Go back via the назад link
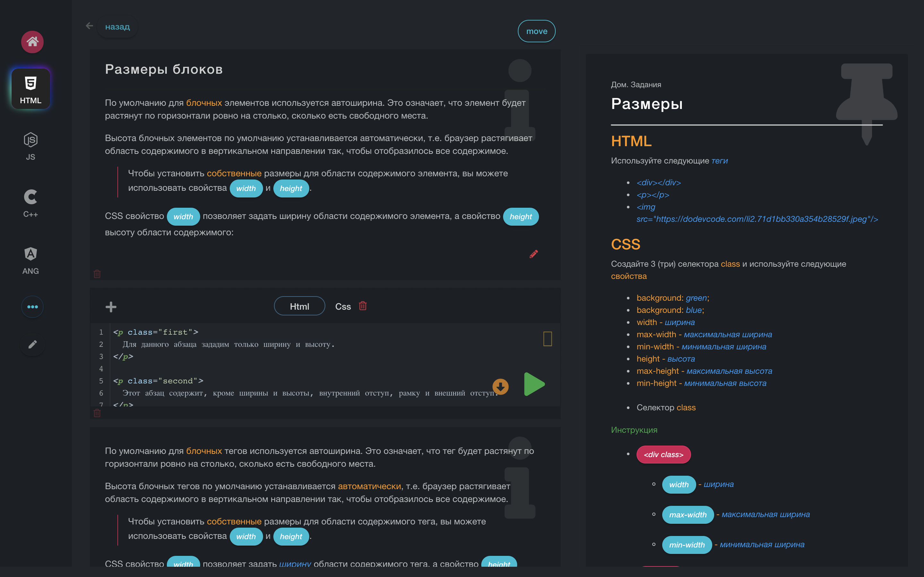The height and width of the screenshot is (577, 924). click(117, 27)
